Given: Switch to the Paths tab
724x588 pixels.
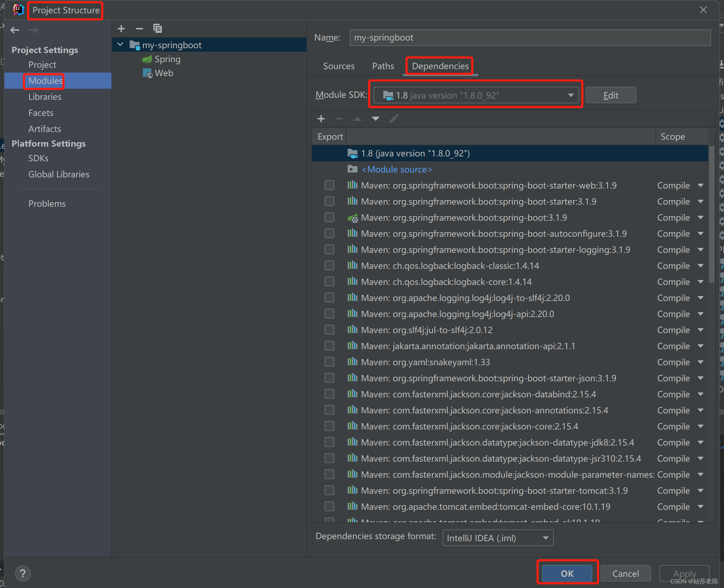Looking at the screenshot, I should pyautogui.click(x=383, y=66).
